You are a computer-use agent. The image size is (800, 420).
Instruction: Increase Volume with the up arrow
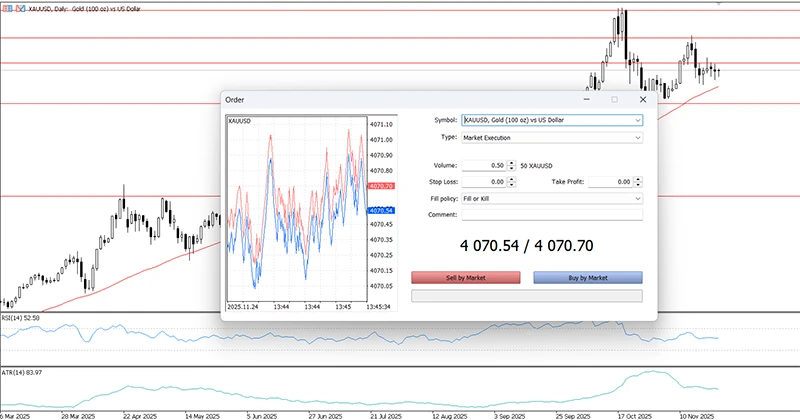pos(512,162)
